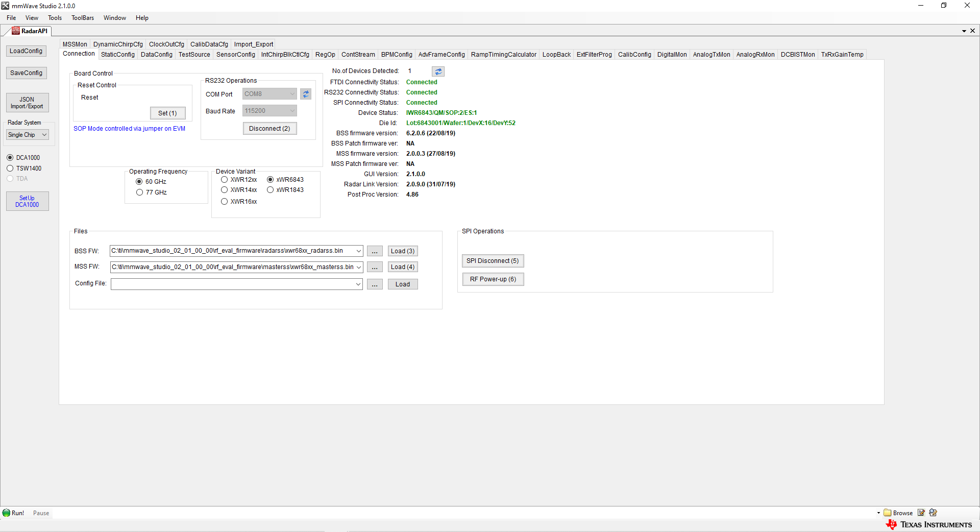The height and width of the screenshot is (532, 980).
Task: Open JSON Import/Export
Action: point(27,103)
